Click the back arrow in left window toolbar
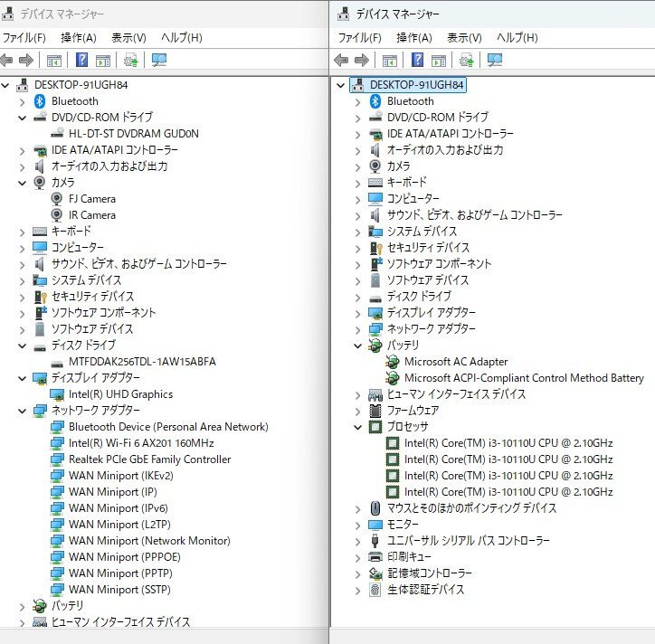This screenshot has width=655, height=644. pyautogui.click(x=6, y=61)
